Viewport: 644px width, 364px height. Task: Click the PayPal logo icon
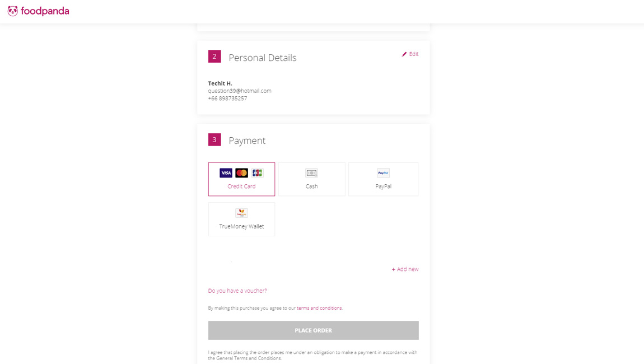point(383,173)
